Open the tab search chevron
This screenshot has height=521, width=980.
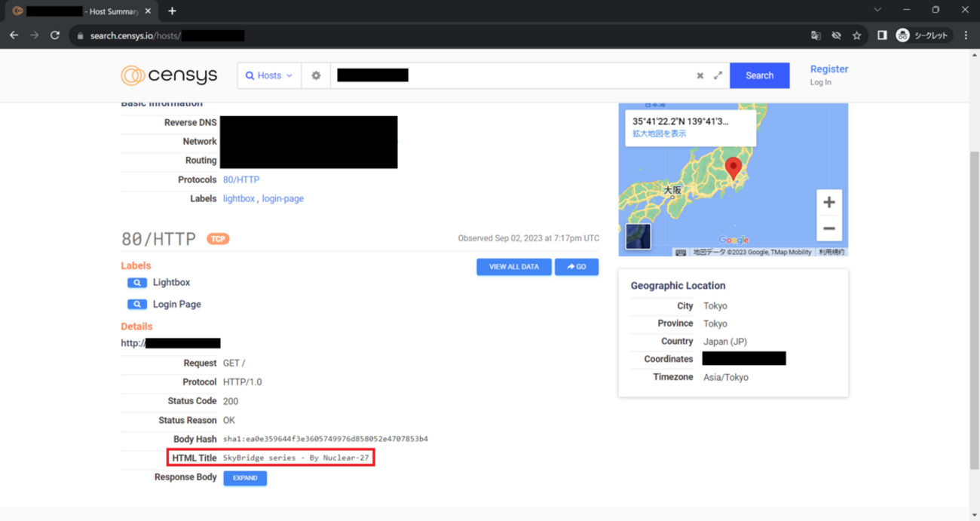click(877, 10)
